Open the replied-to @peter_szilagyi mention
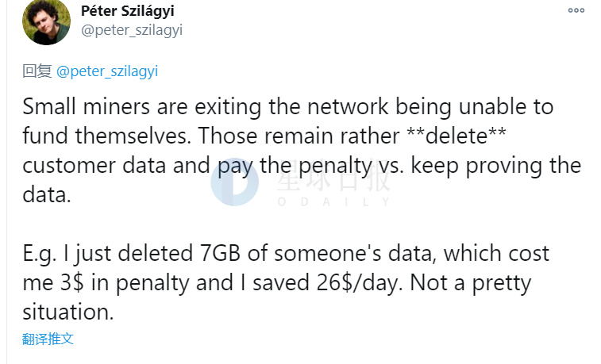Screen dimensions: 601x364 [x=108, y=71]
